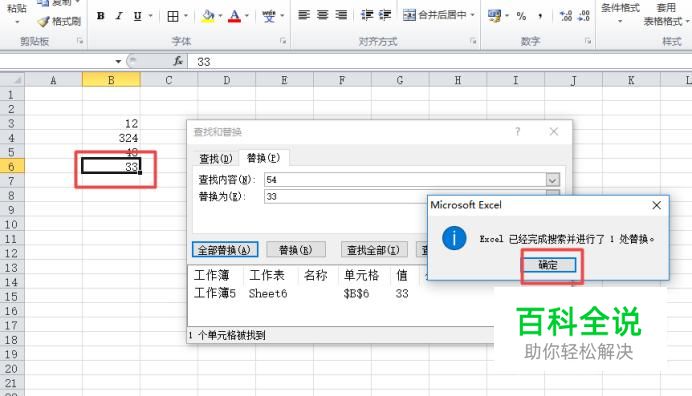Click 合并后居中 merge and center

click(x=435, y=15)
